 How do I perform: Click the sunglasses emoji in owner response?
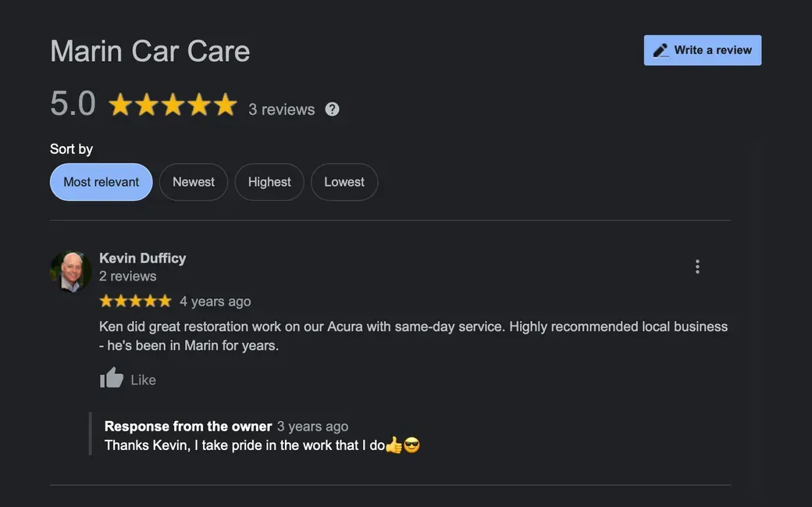tap(411, 446)
